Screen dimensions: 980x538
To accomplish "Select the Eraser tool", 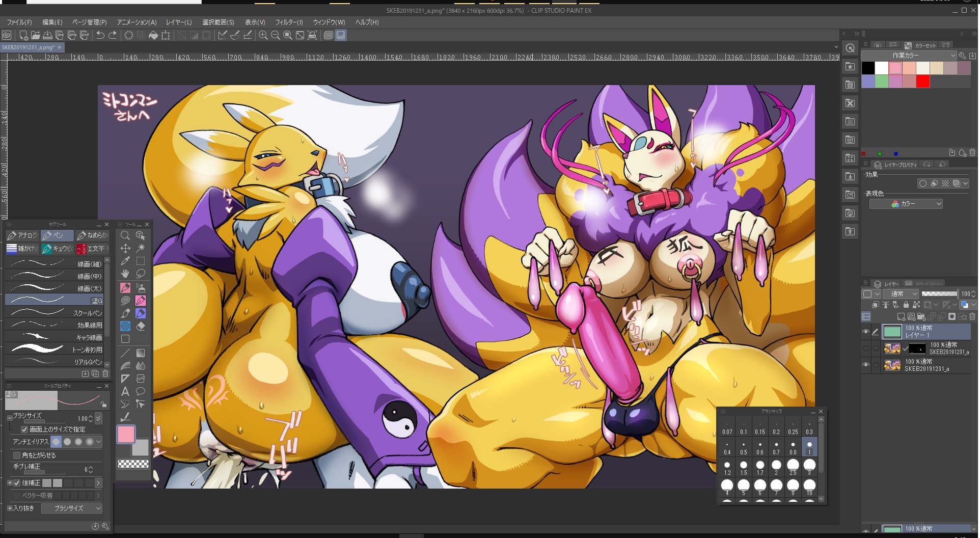I will click(x=141, y=326).
